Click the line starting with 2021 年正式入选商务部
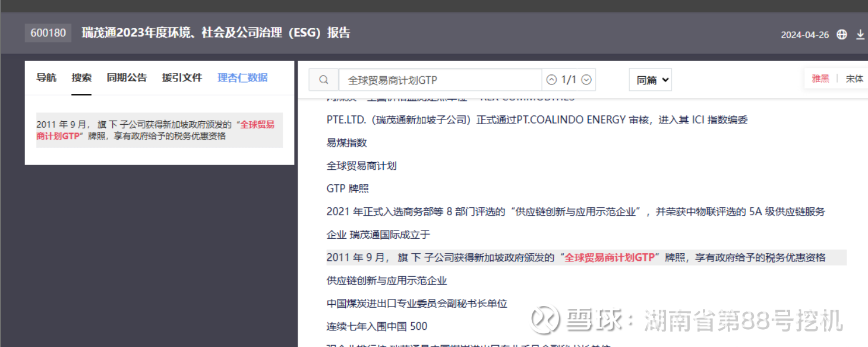 pos(576,212)
